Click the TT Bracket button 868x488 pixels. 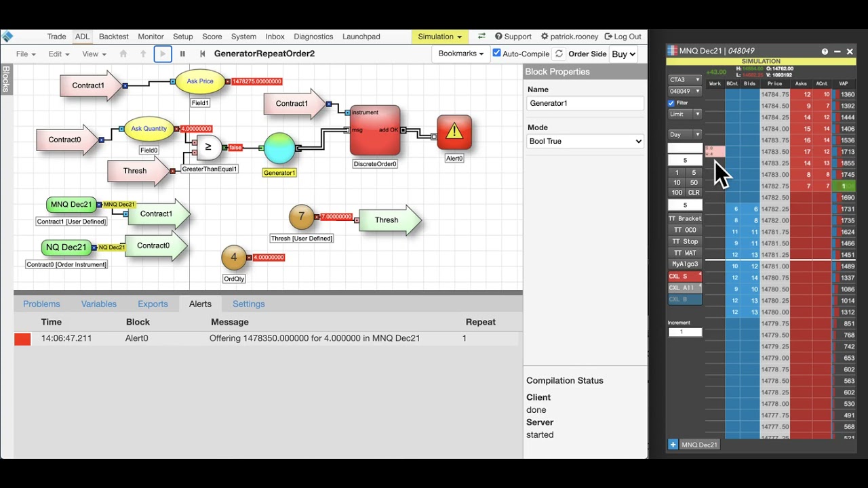685,218
